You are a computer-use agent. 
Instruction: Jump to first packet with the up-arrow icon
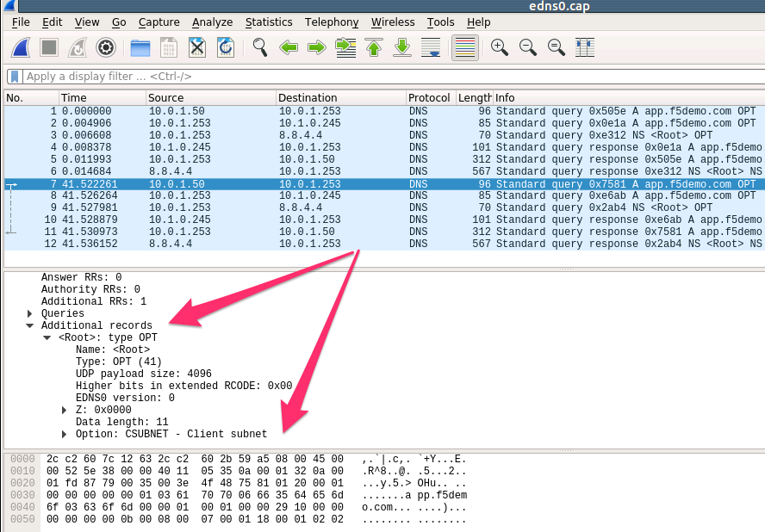374,47
